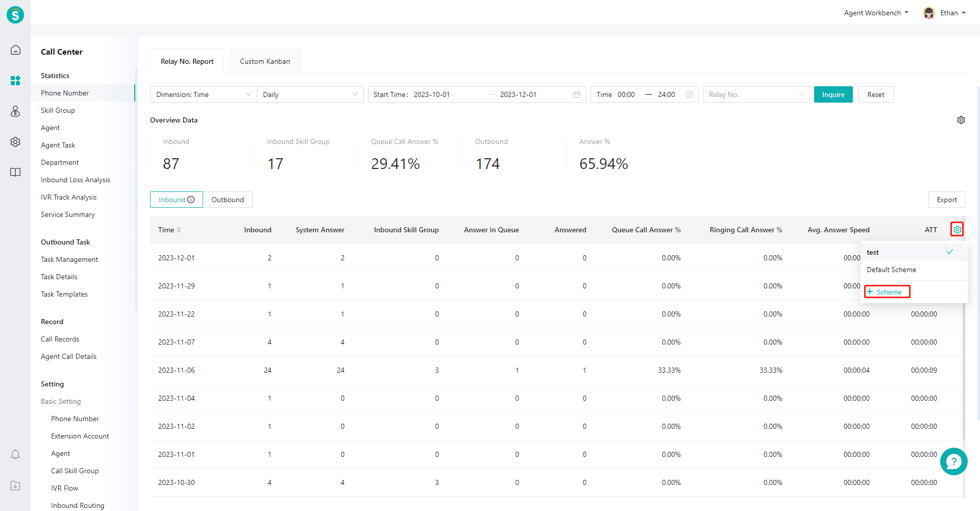This screenshot has width=980, height=511.
Task: Open the date range calendar icon
Action: [x=577, y=94]
